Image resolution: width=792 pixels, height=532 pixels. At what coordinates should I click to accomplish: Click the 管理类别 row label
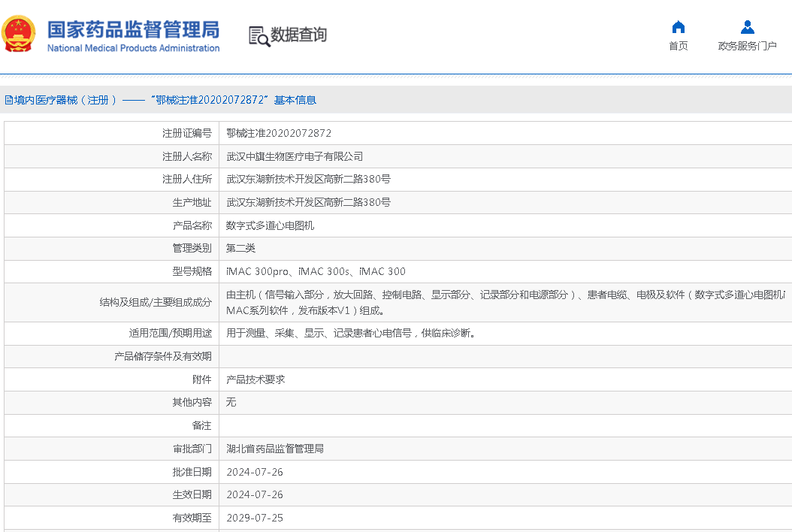click(192, 248)
